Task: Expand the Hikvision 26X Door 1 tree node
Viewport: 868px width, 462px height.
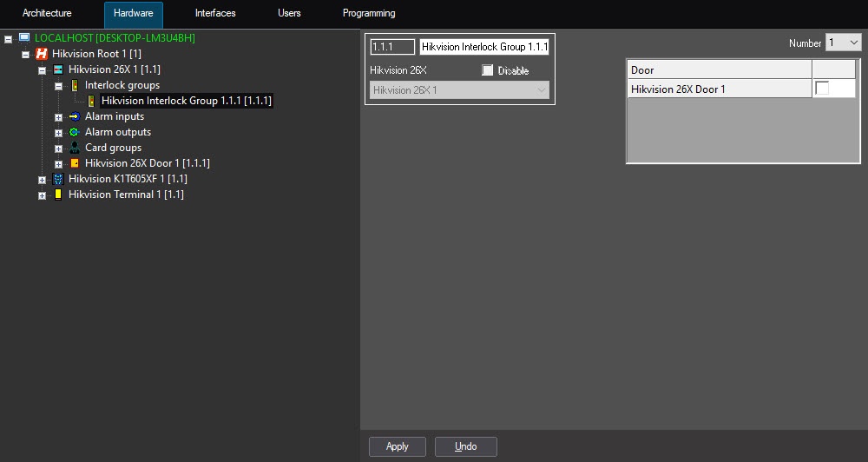Action: [59, 164]
